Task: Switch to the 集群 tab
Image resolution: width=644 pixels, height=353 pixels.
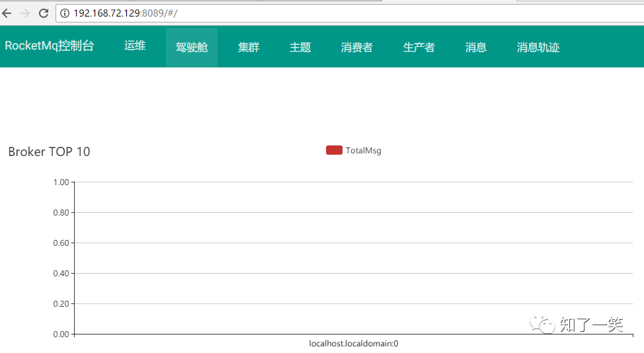Action: [249, 47]
